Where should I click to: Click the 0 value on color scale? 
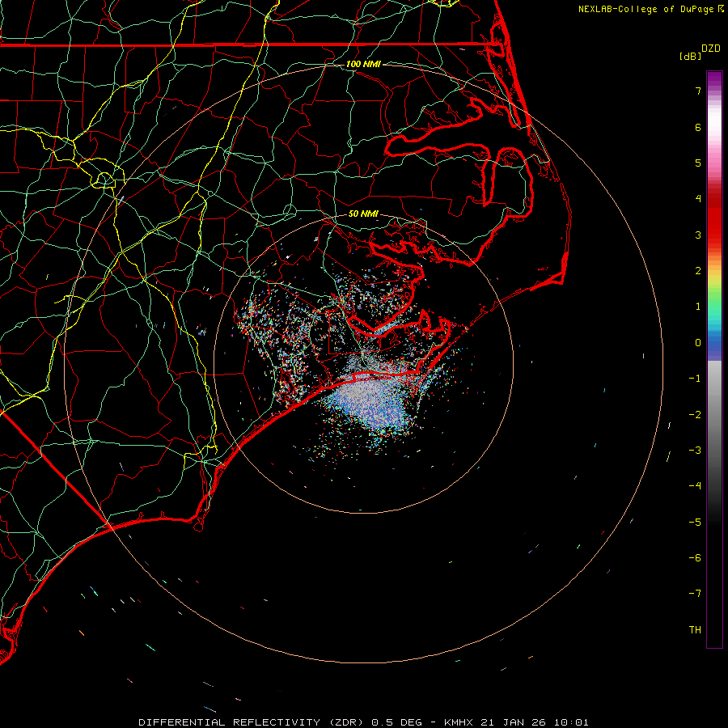point(698,343)
